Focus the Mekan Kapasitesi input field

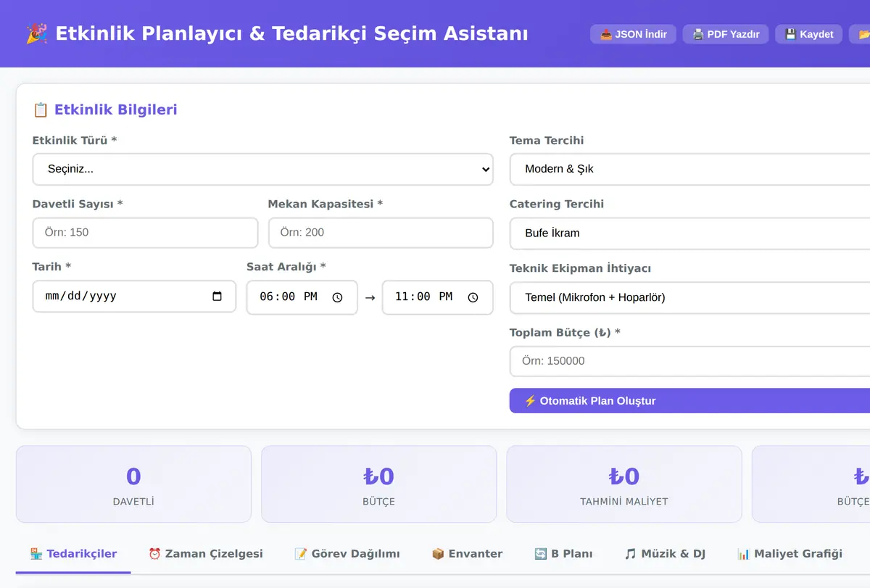click(x=381, y=233)
